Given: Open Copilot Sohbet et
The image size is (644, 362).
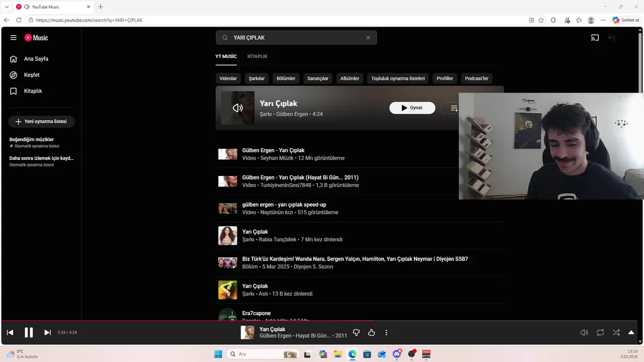Looking at the screenshot, I should [x=626, y=20].
